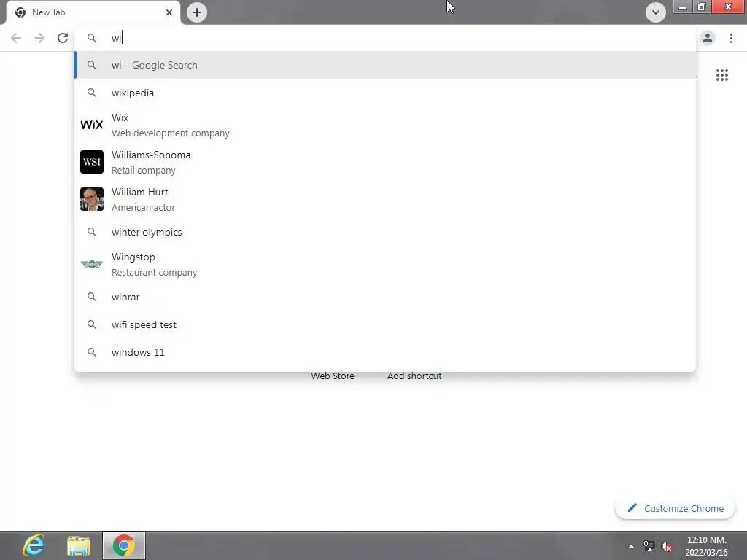Click the muted volume tray icon

coord(667,546)
